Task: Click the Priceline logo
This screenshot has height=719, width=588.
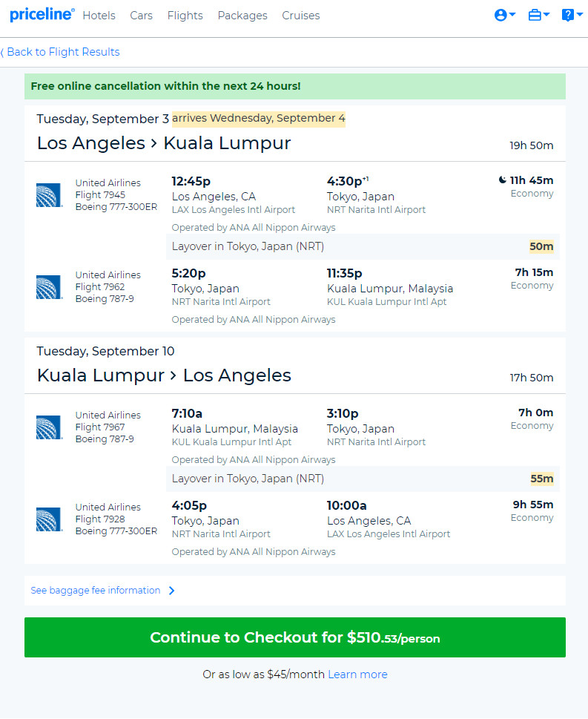Action: click(42, 14)
